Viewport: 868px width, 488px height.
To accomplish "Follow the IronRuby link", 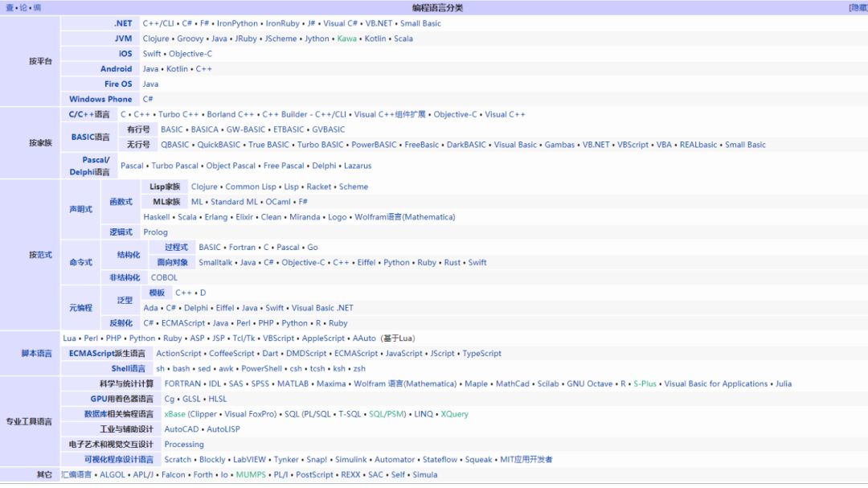I will point(282,23).
